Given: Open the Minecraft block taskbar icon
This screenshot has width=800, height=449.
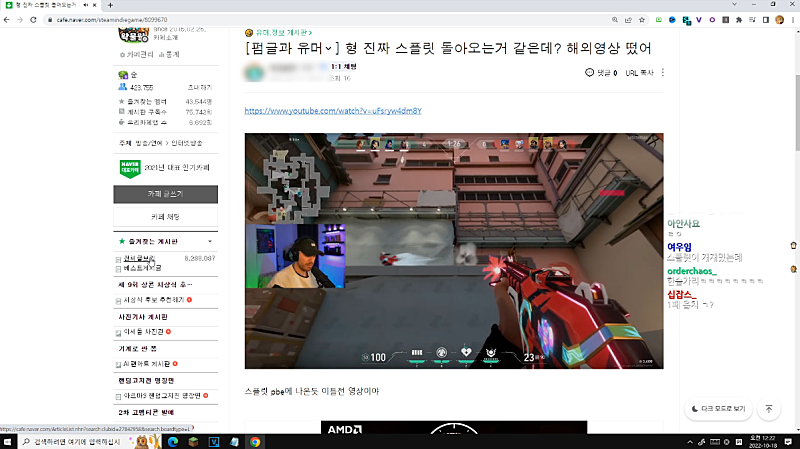Looking at the screenshot, I should (193, 442).
